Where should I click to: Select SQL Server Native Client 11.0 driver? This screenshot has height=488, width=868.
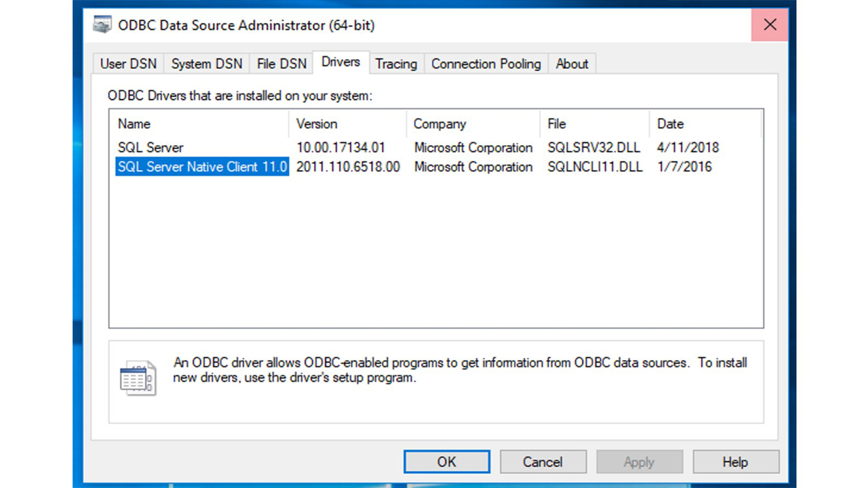point(202,167)
